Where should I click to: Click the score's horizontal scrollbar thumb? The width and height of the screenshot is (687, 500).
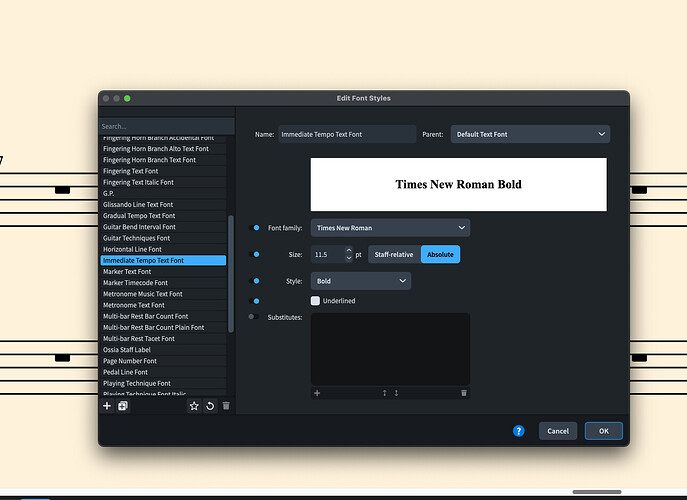(x=597, y=492)
